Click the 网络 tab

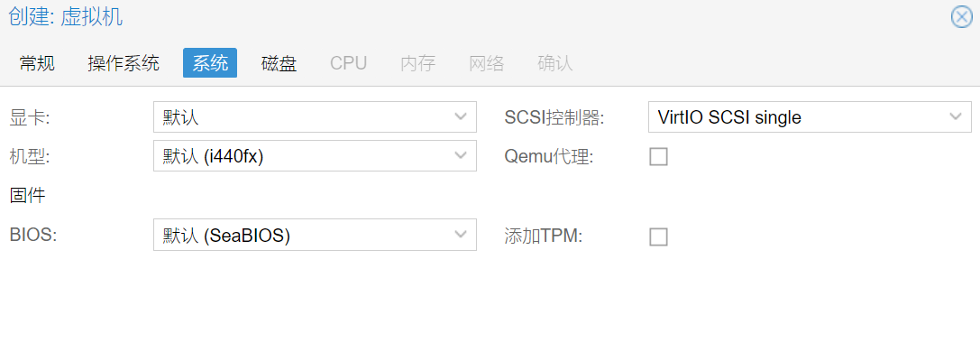coord(487,63)
